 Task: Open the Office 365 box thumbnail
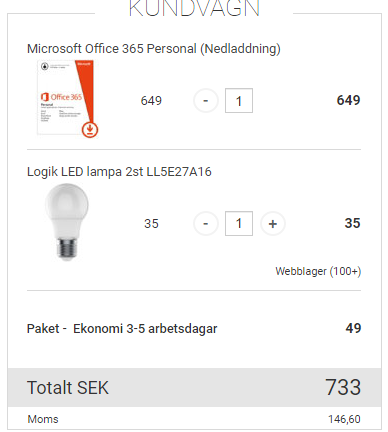[x=67, y=98]
